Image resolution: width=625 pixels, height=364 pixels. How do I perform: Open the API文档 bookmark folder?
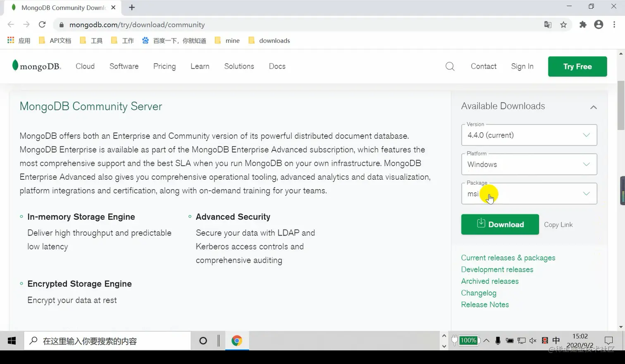pyautogui.click(x=55, y=40)
